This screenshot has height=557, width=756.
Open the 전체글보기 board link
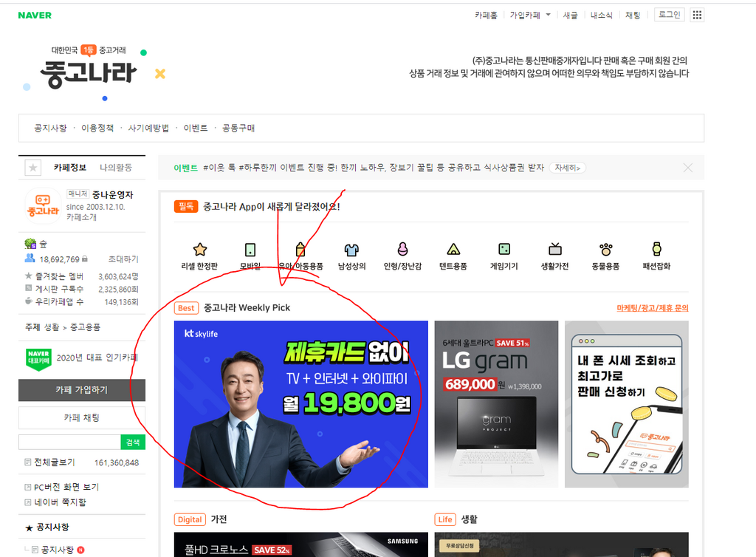pos(55,462)
